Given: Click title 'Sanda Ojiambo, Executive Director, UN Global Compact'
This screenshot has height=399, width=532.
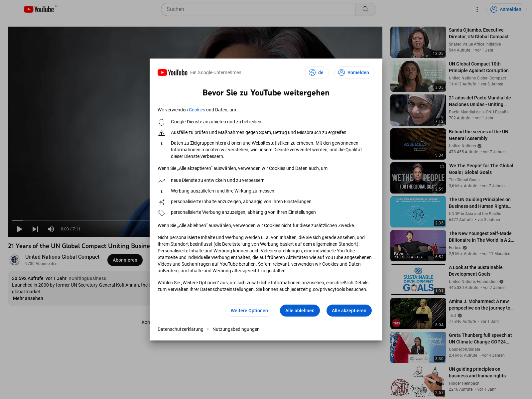Looking at the screenshot, I should click(x=479, y=33).
